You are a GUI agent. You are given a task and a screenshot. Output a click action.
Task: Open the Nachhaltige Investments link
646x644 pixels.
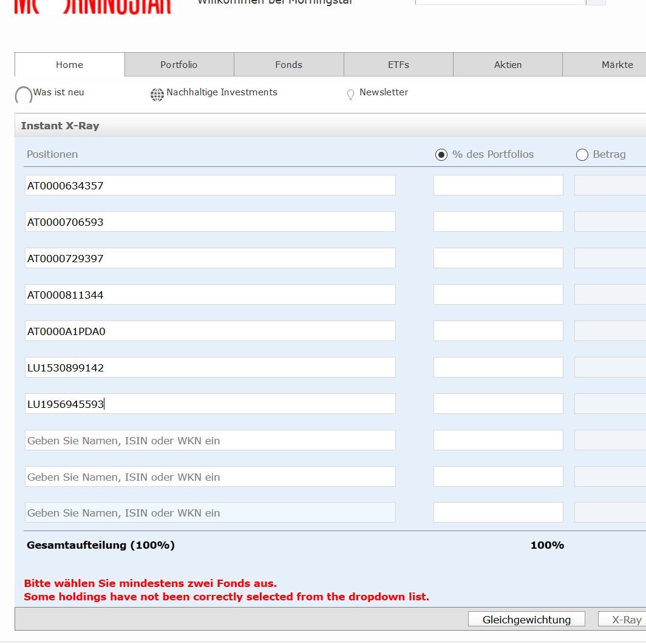tap(222, 92)
